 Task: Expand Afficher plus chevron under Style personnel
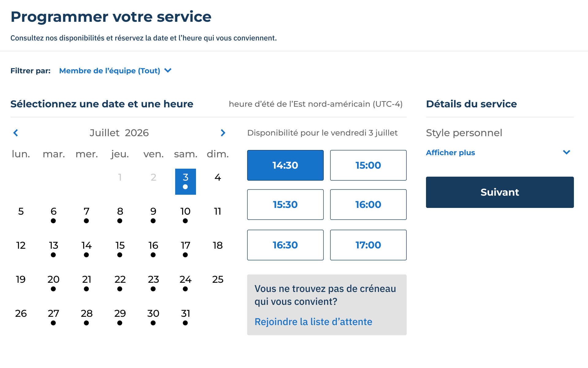[566, 152]
